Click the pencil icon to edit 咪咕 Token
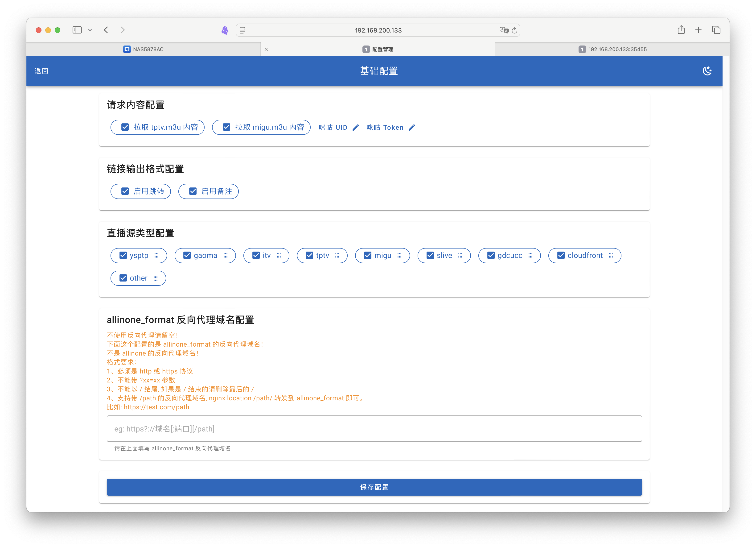 412,127
